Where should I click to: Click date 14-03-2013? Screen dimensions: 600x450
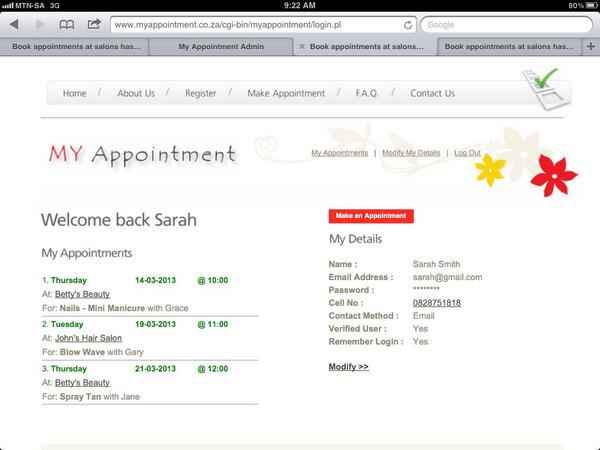(155, 280)
